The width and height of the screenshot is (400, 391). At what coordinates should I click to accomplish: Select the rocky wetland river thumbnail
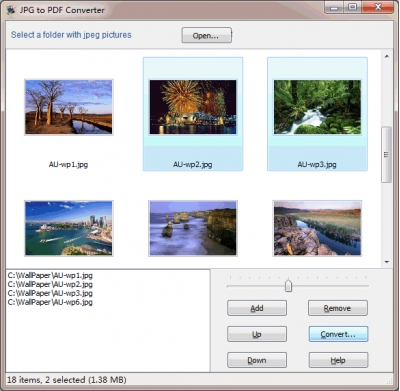tap(317, 228)
